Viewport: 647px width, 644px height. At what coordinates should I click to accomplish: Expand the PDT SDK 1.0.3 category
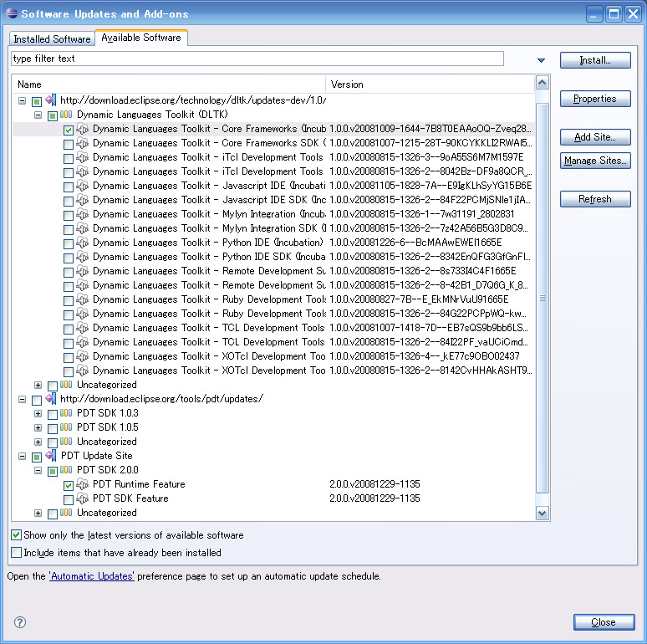coord(38,413)
